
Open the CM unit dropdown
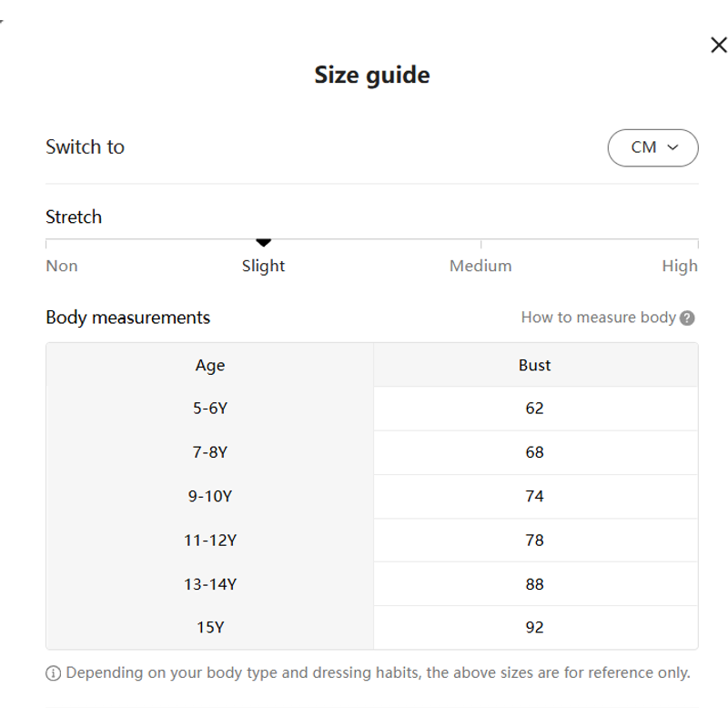point(652,147)
